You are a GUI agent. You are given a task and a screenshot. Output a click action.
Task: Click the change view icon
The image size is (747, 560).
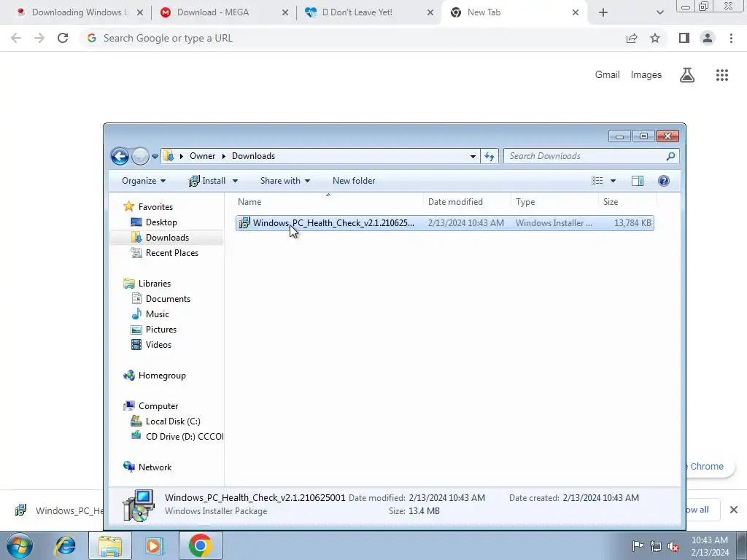597,181
